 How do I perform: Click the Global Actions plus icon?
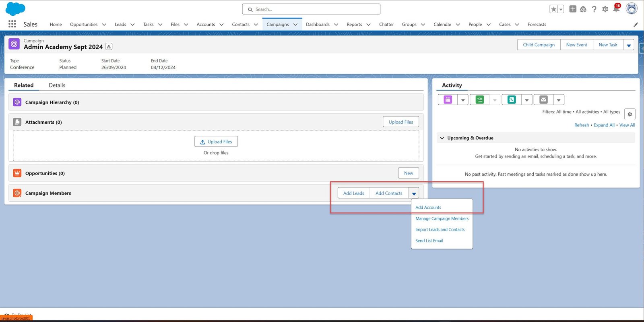pos(573,9)
